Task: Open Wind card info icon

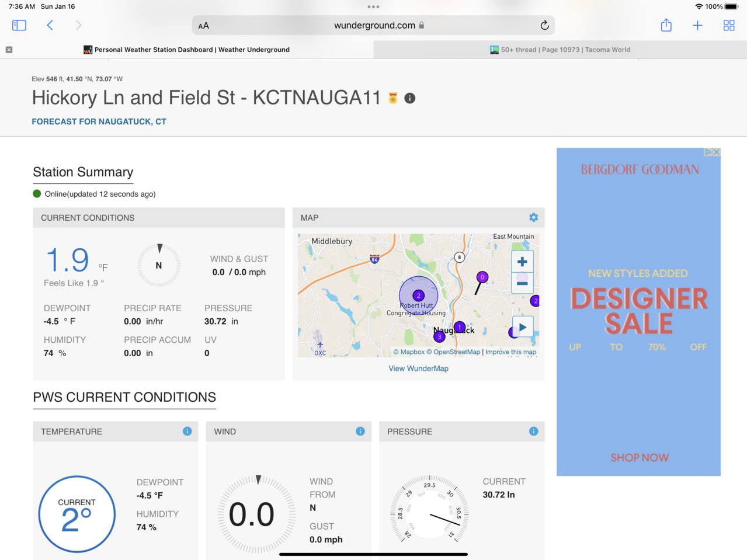Action: tap(360, 431)
